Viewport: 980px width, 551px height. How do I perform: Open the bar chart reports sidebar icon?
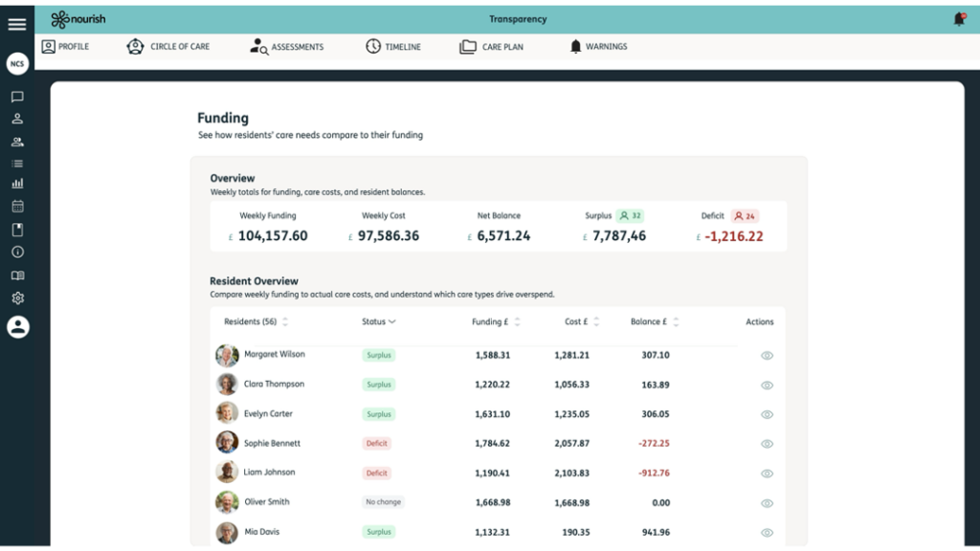coord(17,184)
